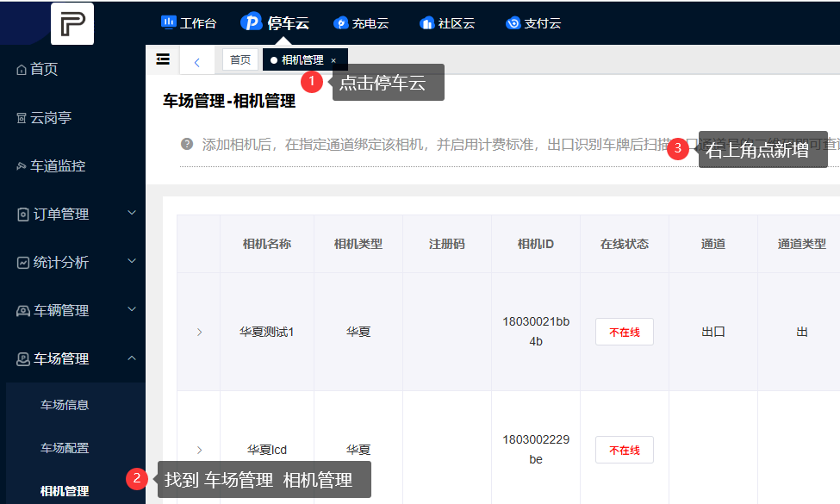This screenshot has height=504, width=840.
Task: Open 车道监控 in the sidebar
Action: click(x=58, y=165)
